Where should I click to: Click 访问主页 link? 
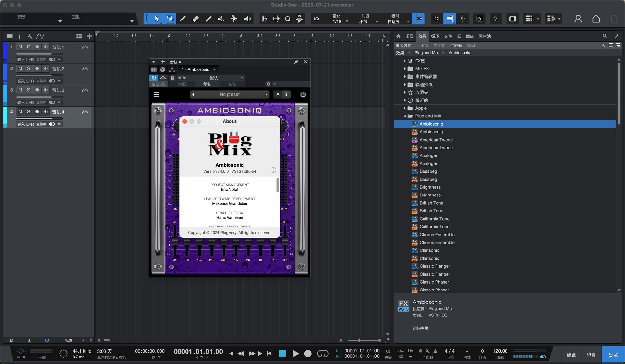pos(421,328)
